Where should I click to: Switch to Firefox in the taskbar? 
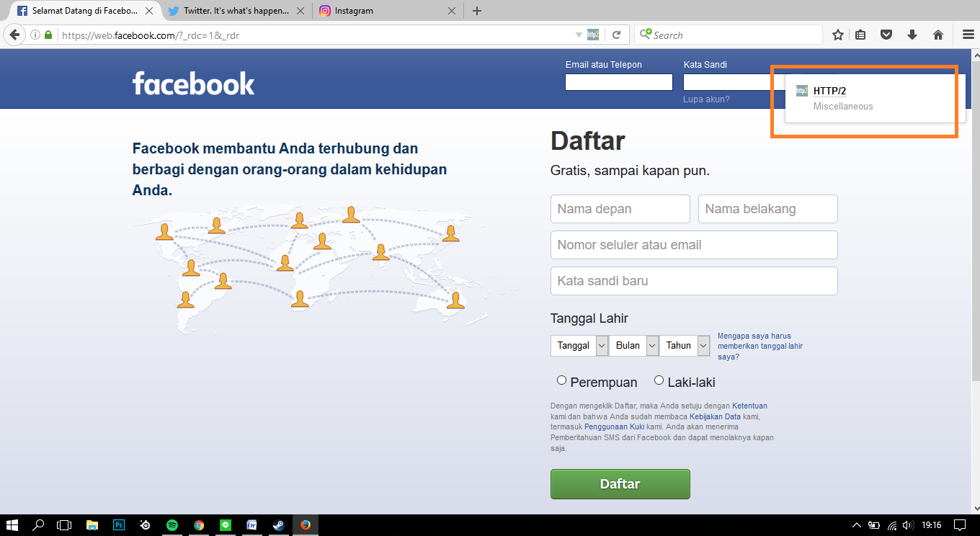pos(305,525)
